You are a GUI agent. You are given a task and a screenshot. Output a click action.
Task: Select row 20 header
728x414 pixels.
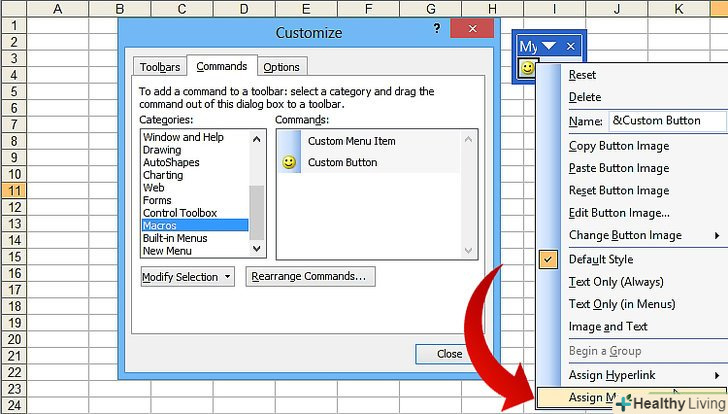tap(13, 339)
